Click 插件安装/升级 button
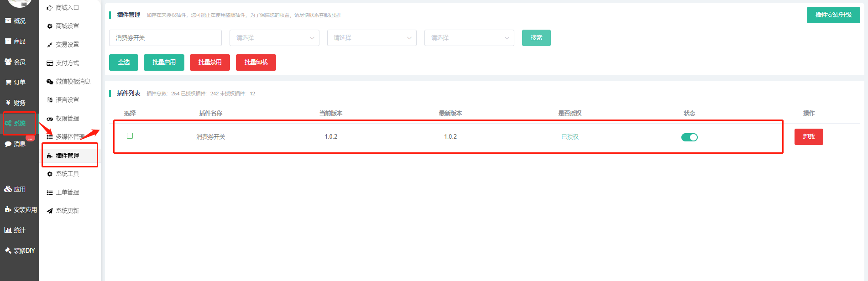The image size is (868, 281). pos(833,15)
